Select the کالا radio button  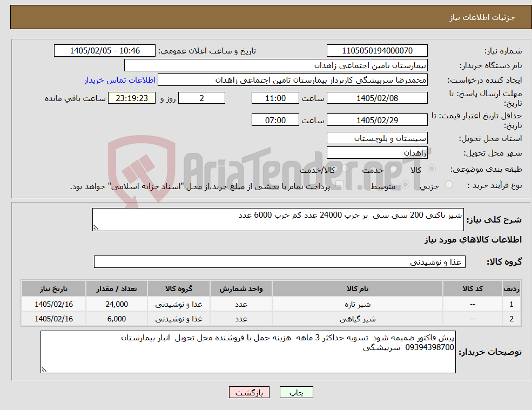(x=432, y=169)
